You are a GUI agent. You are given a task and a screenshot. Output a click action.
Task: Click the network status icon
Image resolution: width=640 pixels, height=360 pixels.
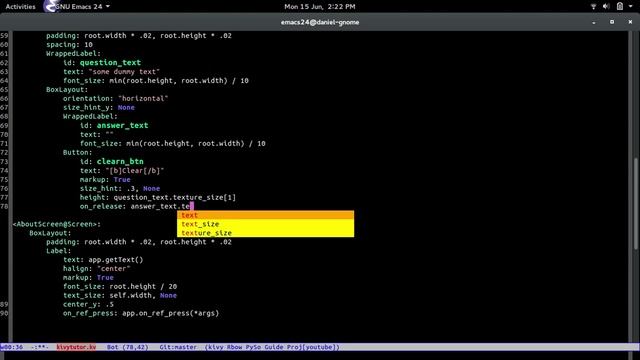593,7
